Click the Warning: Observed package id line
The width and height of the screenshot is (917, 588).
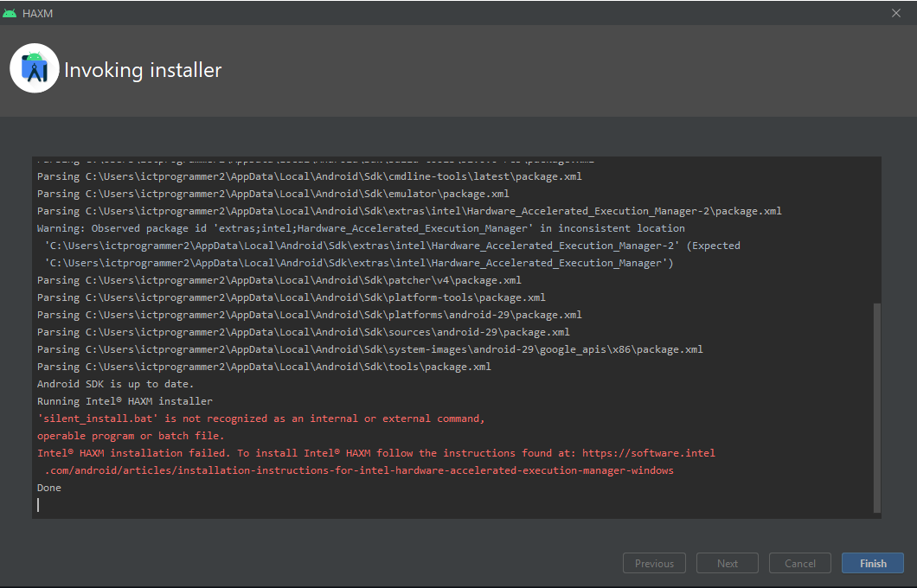(x=361, y=228)
